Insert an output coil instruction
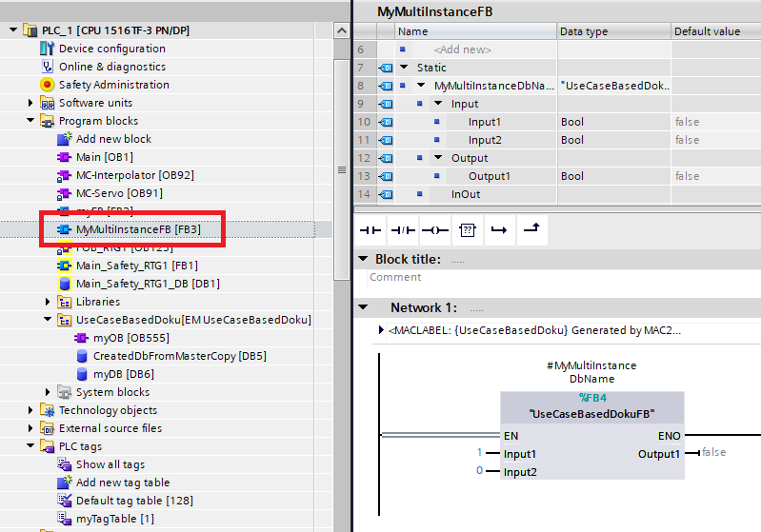The width and height of the screenshot is (761, 532). (x=435, y=230)
